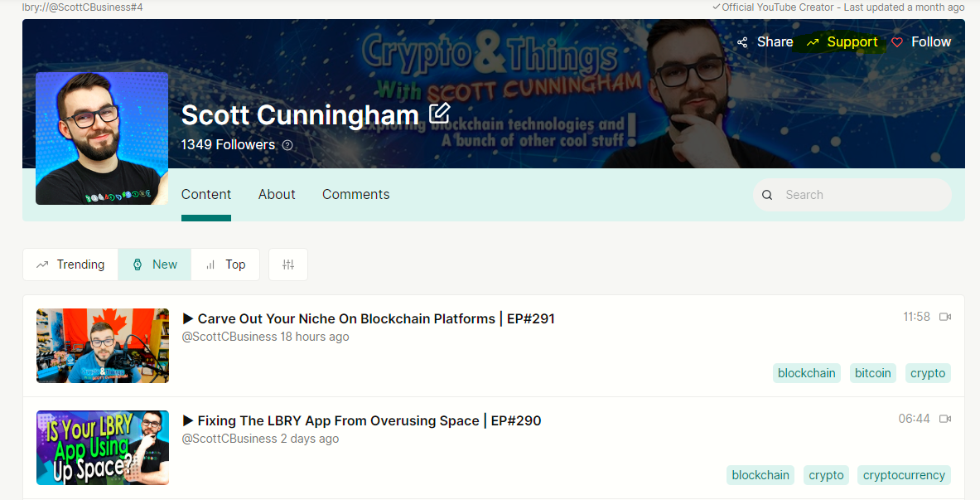Click the channel Search input field
The image size is (980, 500).
click(852, 195)
